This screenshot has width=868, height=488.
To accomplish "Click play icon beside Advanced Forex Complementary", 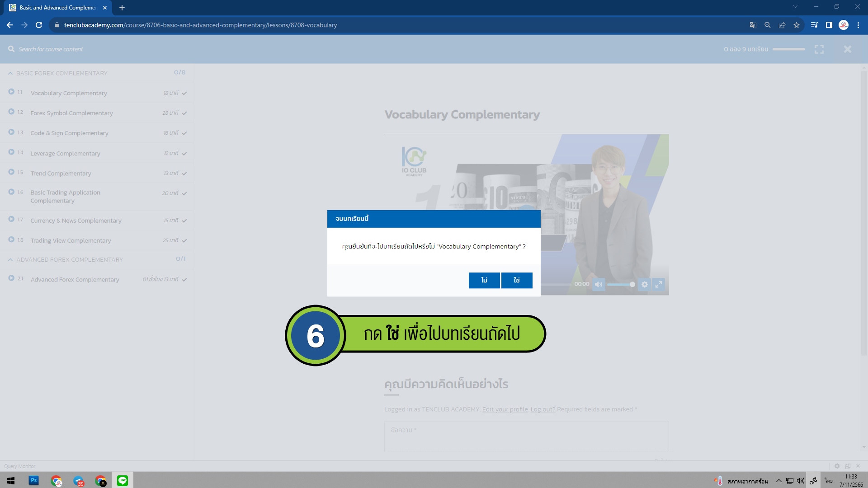I will coord(11,278).
